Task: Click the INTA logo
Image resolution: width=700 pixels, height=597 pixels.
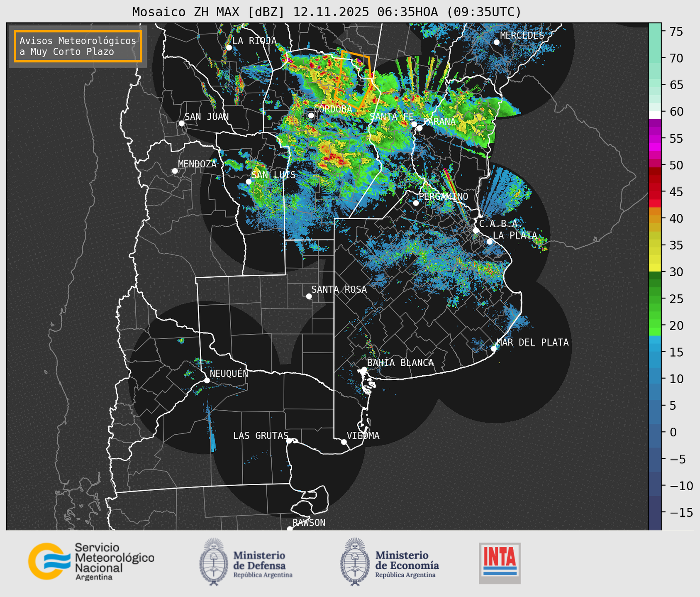Action: click(x=500, y=563)
